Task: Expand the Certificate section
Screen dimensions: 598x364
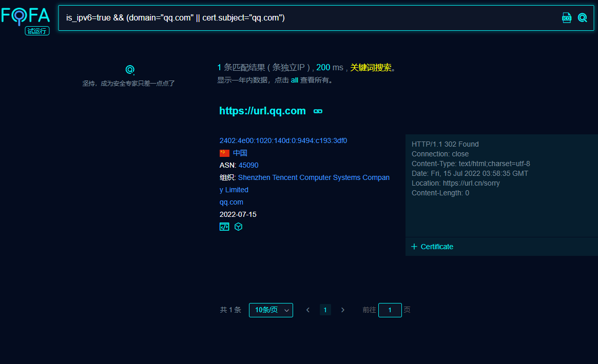Action: pyautogui.click(x=433, y=247)
